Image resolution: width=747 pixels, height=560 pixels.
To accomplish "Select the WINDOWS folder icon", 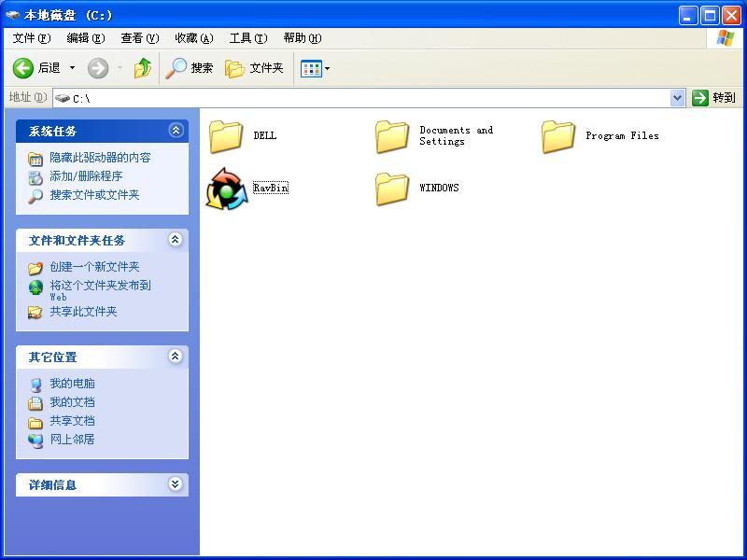I will pos(392,189).
